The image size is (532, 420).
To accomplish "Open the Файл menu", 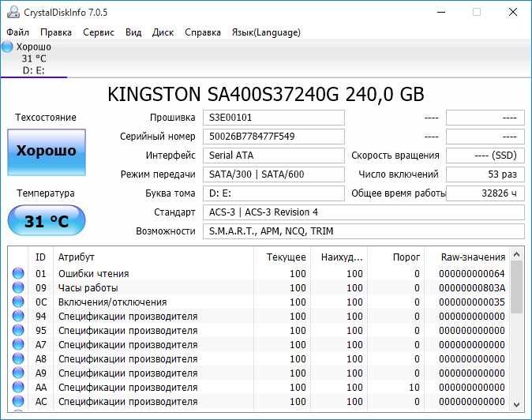I will 18,32.
